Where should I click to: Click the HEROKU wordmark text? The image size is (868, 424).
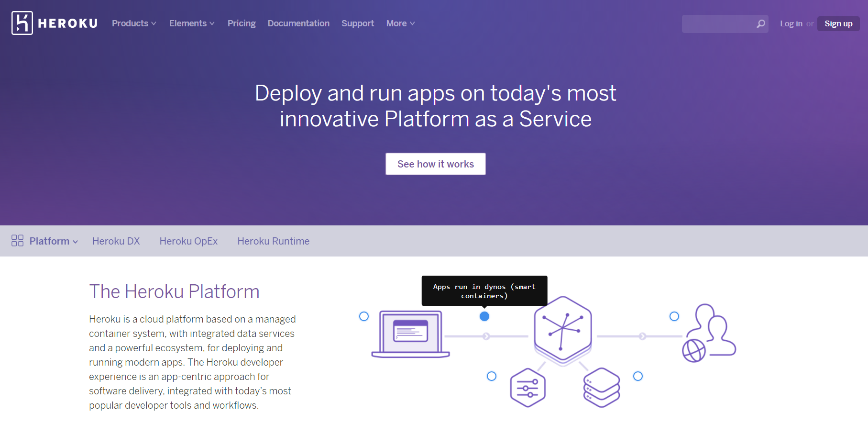[68, 23]
